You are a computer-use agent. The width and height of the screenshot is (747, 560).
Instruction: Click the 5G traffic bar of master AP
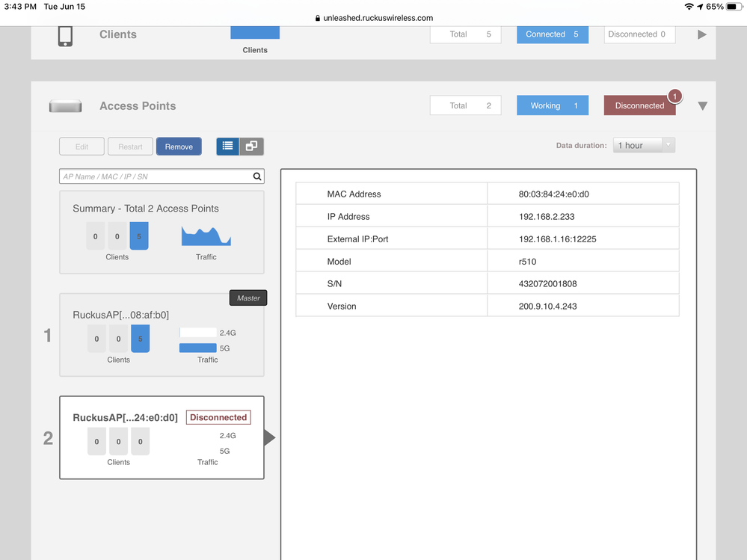click(x=198, y=348)
